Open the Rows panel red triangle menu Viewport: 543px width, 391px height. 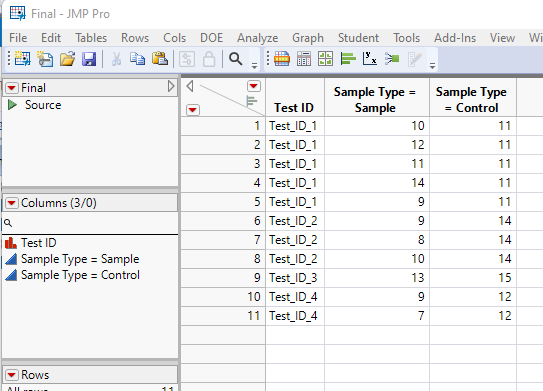pyautogui.click(x=11, y=375)
